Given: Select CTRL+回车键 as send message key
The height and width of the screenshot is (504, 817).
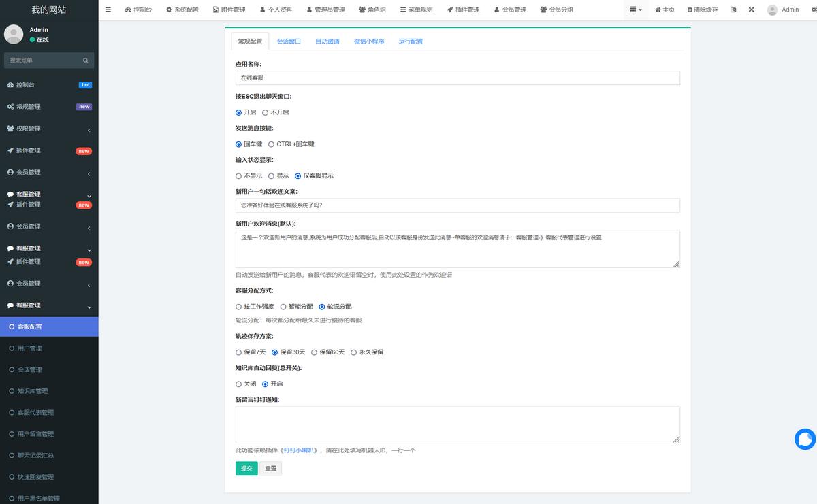Looking at the screenshot, I should 271,144.
